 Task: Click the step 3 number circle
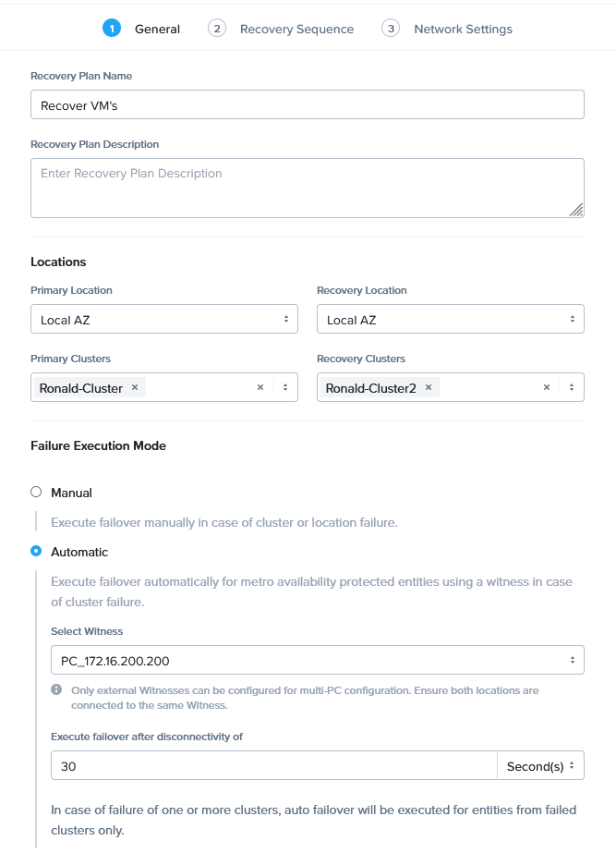[x=391, y=29]
